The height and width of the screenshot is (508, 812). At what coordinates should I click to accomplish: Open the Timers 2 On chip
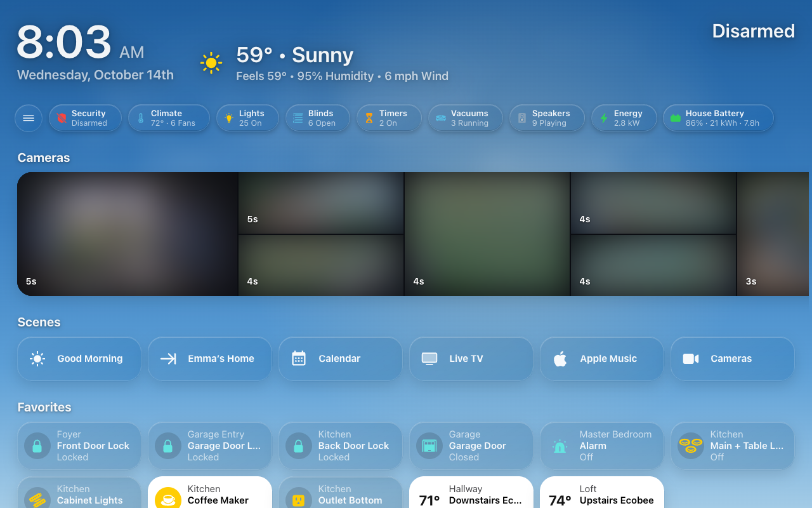[x=389, y=118]
